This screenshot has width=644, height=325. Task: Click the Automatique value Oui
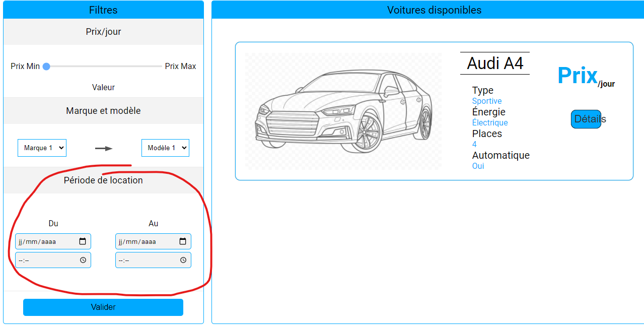coord(478,166)
